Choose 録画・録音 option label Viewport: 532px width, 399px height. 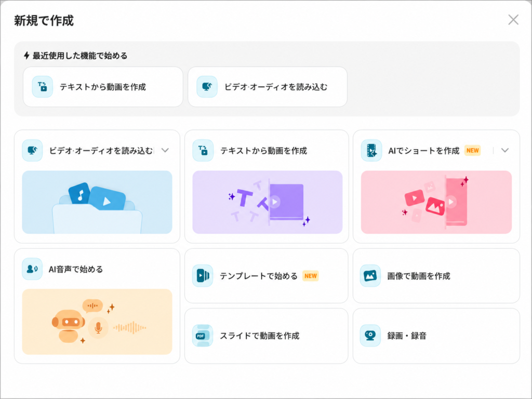407,336
